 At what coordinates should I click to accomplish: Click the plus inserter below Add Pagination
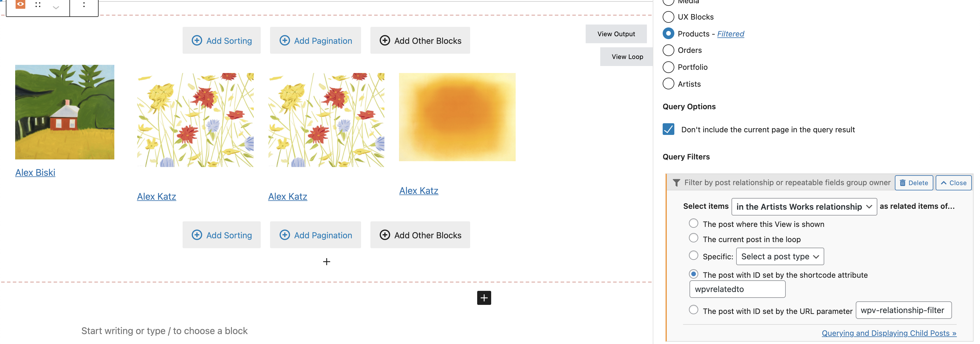coord(326,261)
